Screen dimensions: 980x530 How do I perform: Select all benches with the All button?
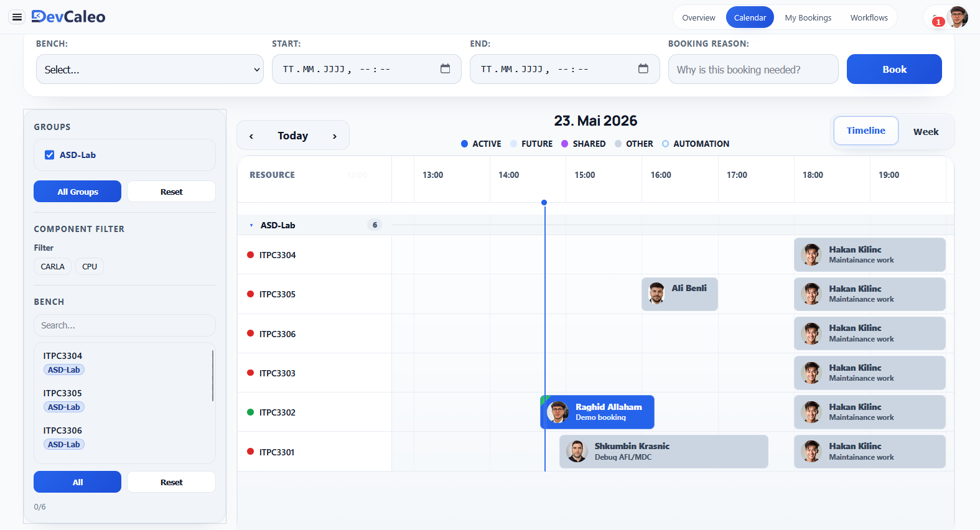coord(78,482)
